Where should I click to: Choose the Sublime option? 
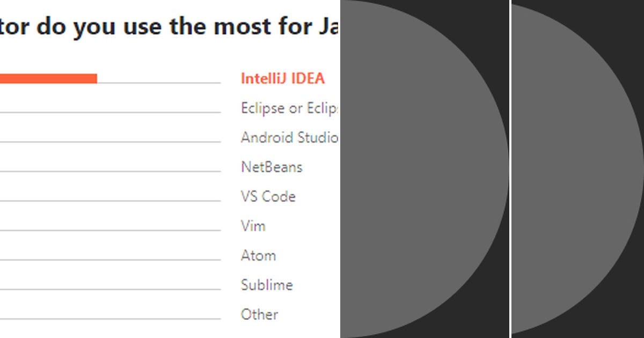267,285
